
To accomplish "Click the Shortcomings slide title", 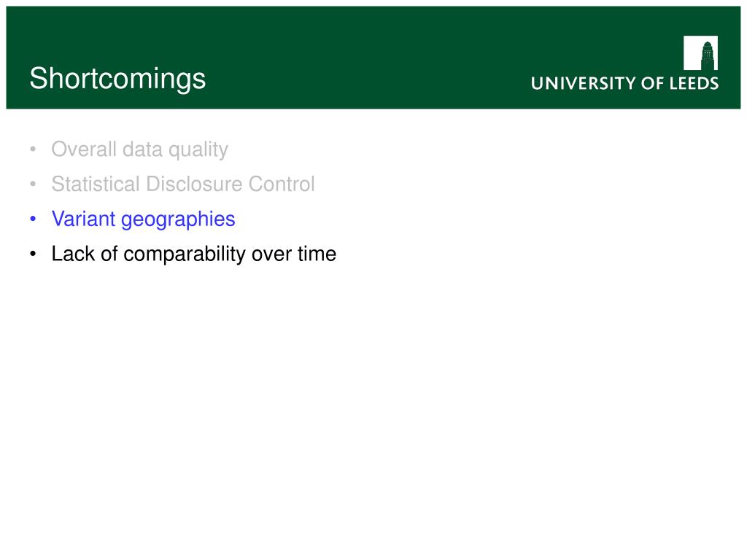I will click(117, 79).
